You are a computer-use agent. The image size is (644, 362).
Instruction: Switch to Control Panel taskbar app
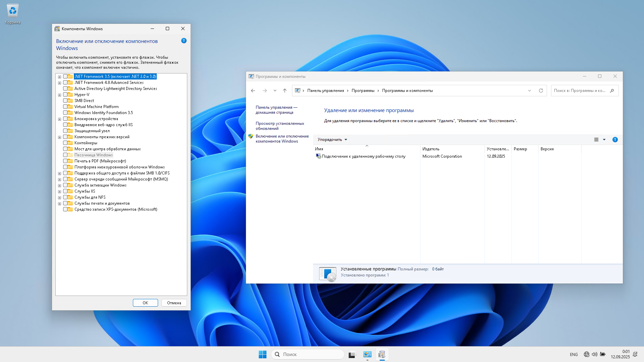tap(367, 354)
